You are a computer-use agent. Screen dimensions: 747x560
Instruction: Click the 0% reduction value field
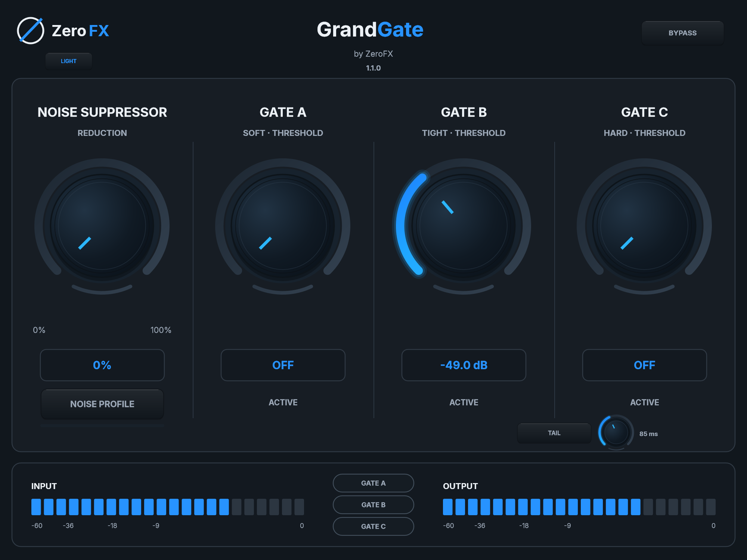[102, 365]
